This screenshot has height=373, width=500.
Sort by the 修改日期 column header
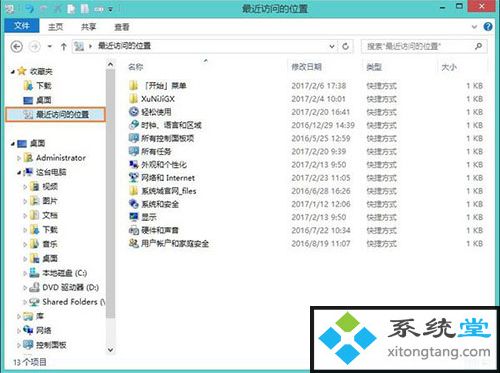coord(306,67)
